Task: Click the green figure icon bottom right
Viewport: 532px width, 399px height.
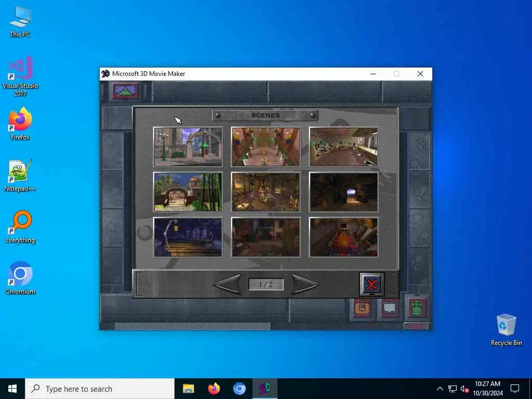Action: [417, 308]
